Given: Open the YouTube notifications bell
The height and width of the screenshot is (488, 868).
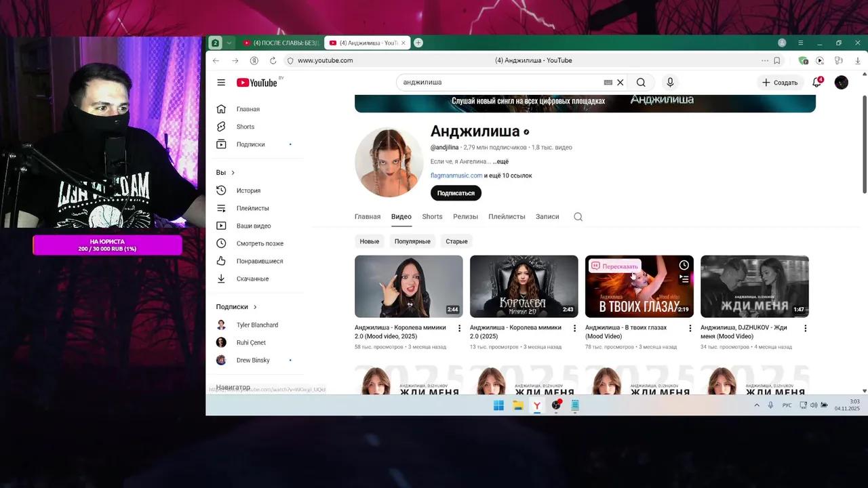Looking at the screenshot, I should click(x=817, y=83).
